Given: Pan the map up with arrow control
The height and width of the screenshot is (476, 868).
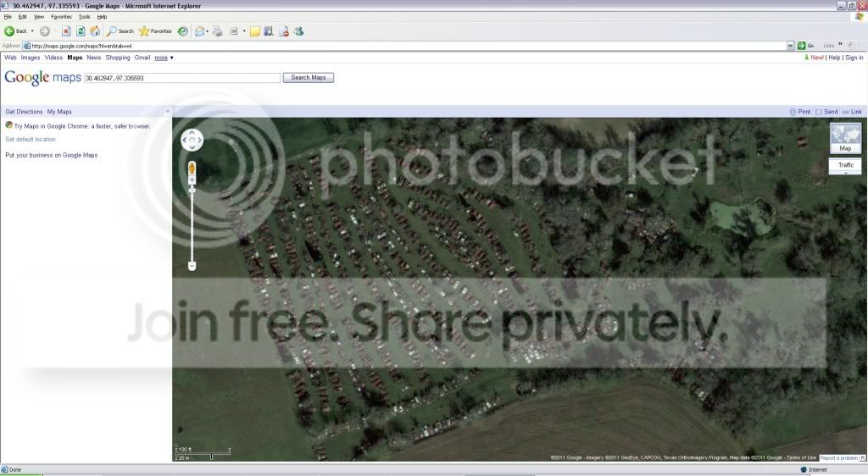Looking at the screenshot, I should 192,133.
